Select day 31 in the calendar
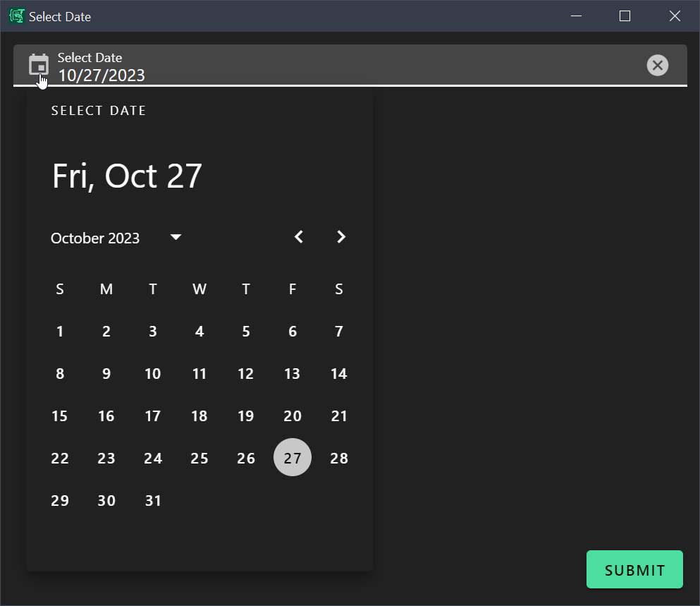The width and height of the screenshot is (700, 606). pos(153,501)
